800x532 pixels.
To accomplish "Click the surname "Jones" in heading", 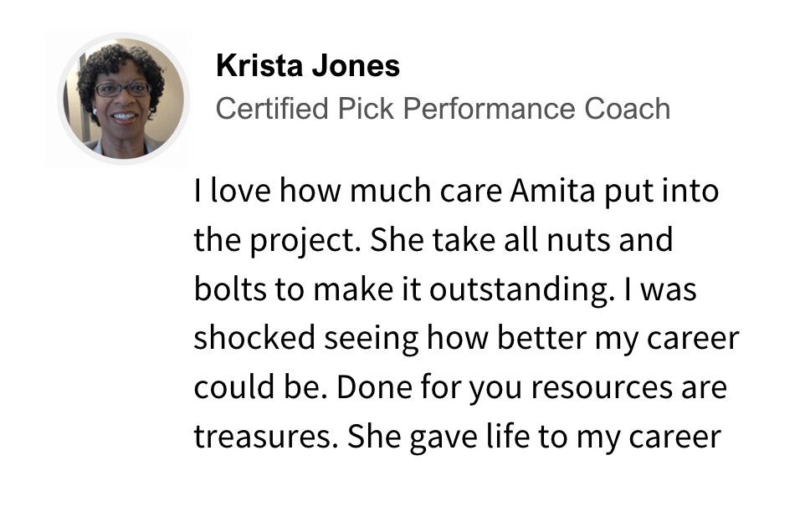I will (x=356, y=65).
